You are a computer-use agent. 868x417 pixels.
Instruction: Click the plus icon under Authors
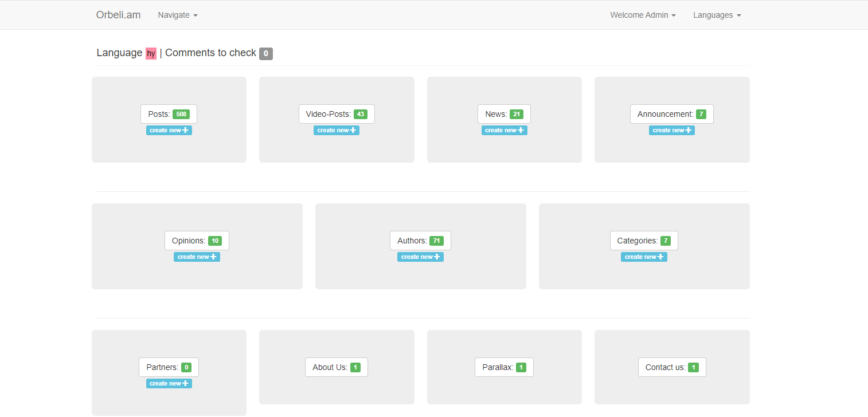pyautogui.click(x=437, y=257)
